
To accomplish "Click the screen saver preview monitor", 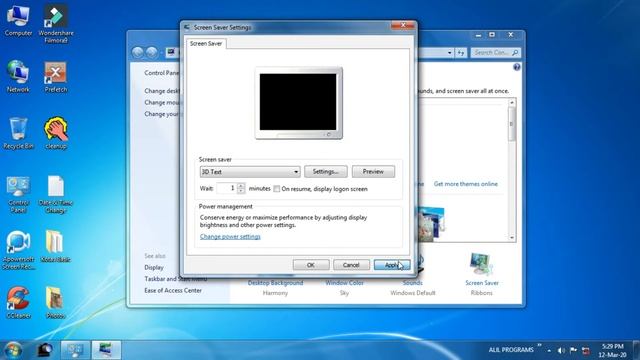I will click(298, 103).
